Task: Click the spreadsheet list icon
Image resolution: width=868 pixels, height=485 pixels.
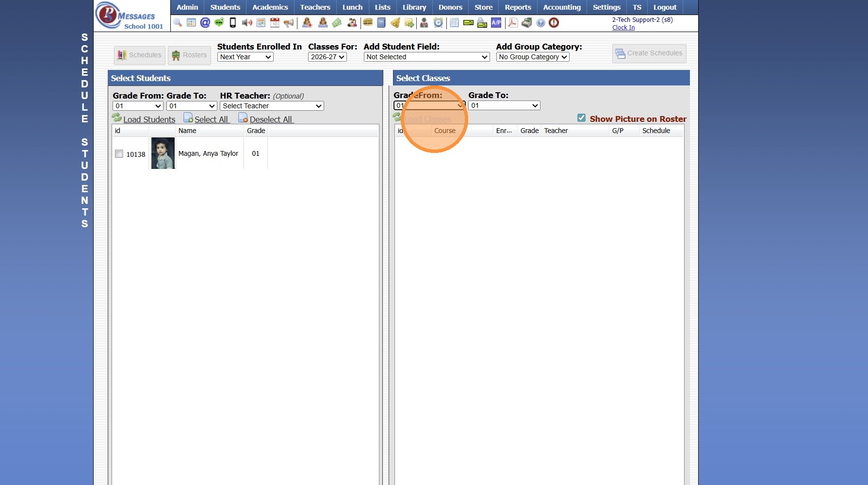Action: click(x=454, y=23)
